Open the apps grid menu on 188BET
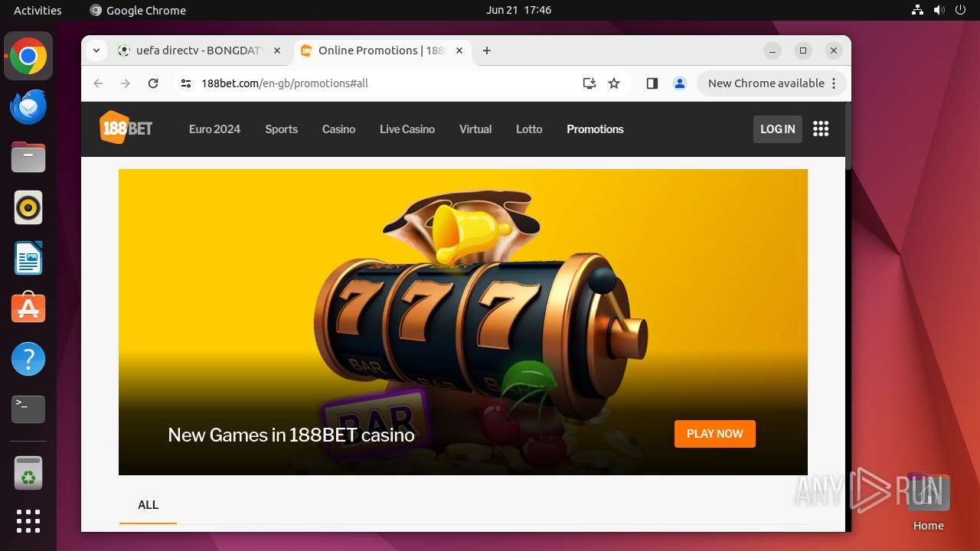This screenshot has width=980, height=551. click(821, 129)
